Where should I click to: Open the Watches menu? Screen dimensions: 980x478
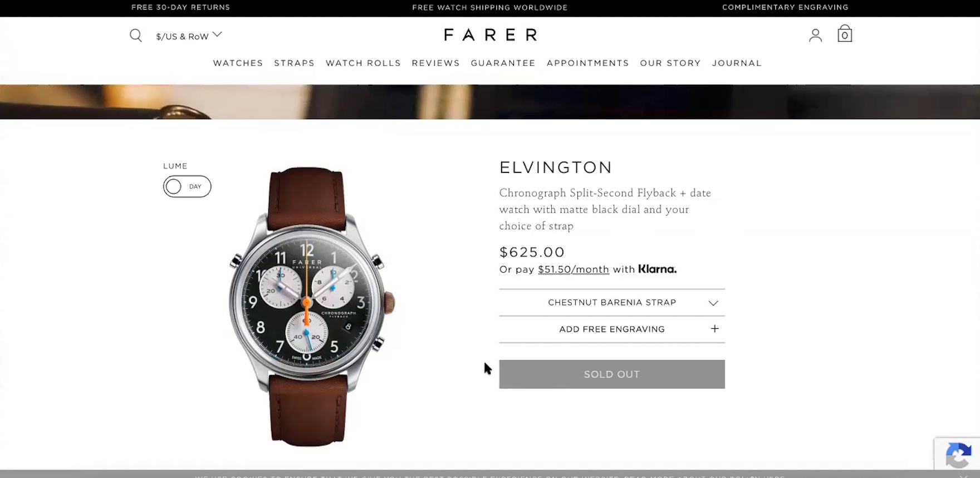[238, 63]
